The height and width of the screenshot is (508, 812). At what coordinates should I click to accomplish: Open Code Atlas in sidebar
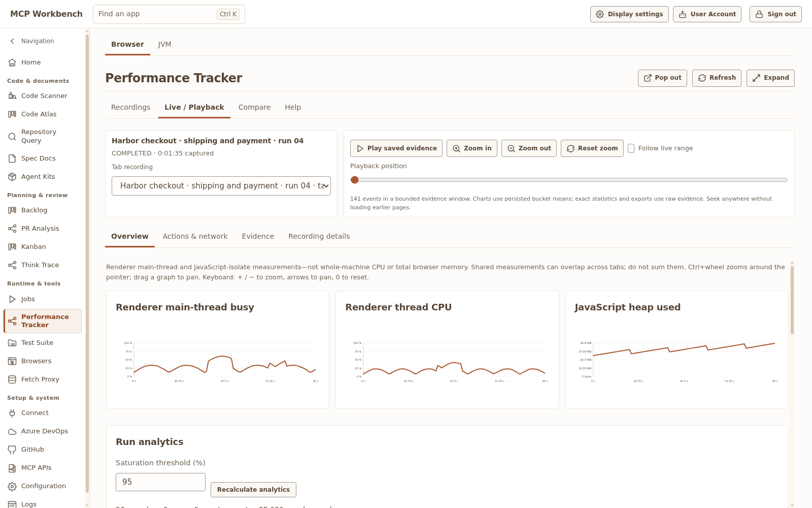click(43, 114)
